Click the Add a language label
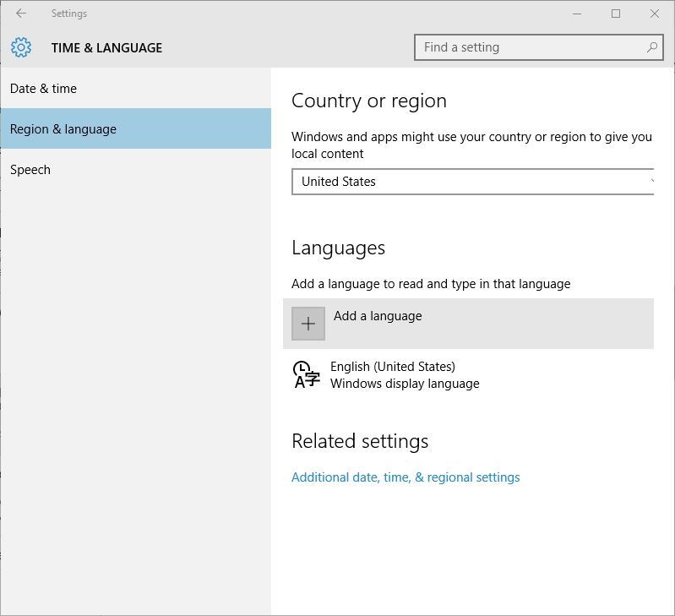 [378, 316]
